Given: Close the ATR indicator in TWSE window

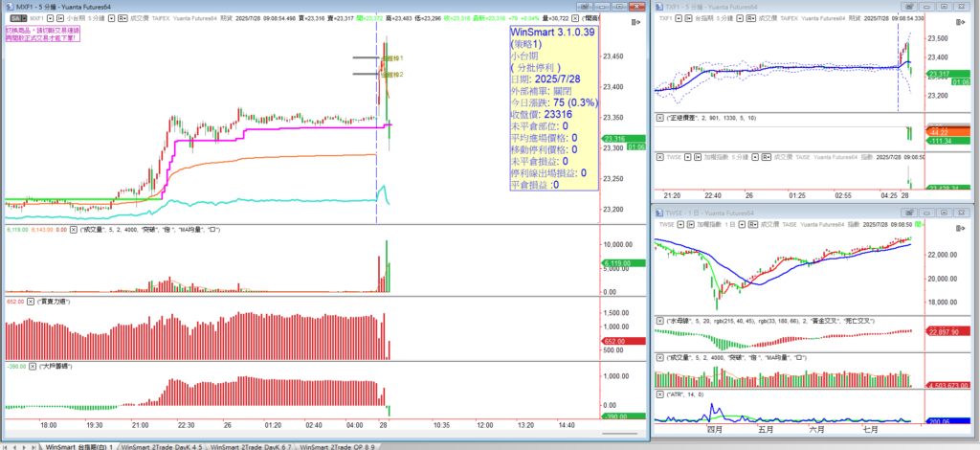Looking at the screenshot, I should click(659, 394).
